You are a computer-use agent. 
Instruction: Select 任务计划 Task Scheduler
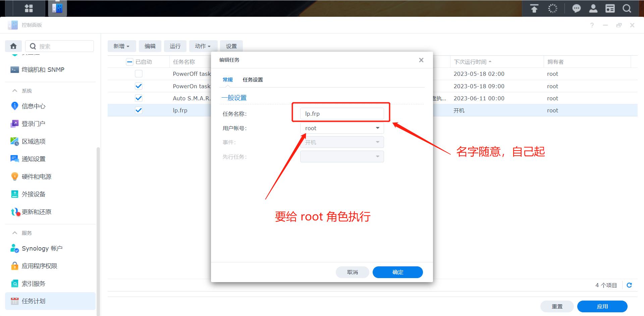coord(50,301)
